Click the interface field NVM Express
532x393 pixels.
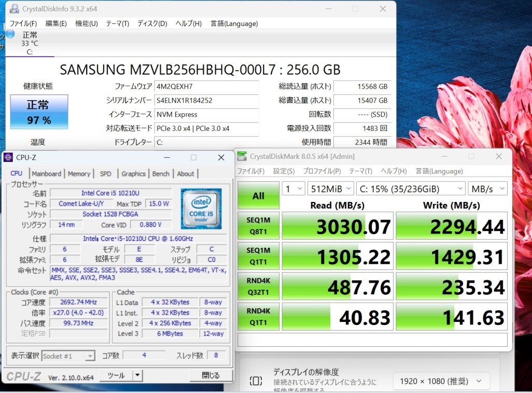click(206, 114)
